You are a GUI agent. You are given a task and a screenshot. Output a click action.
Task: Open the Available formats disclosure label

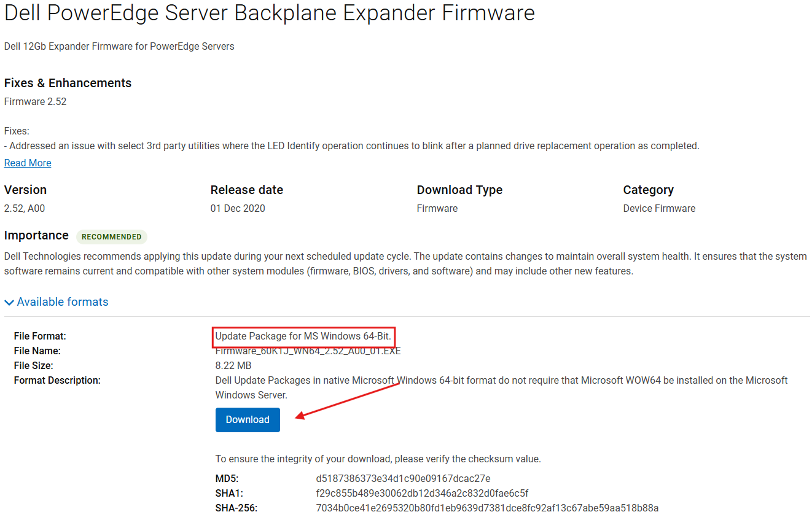[61, 301]
